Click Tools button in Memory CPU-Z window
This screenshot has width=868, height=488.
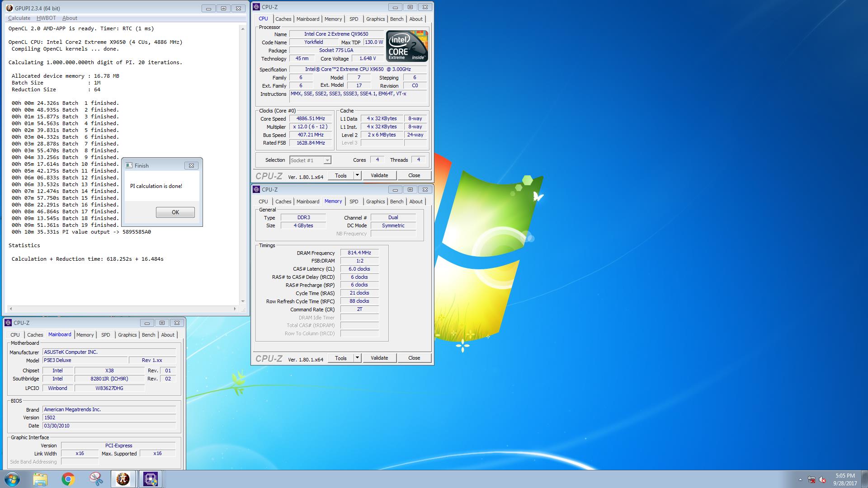(341, 358)
